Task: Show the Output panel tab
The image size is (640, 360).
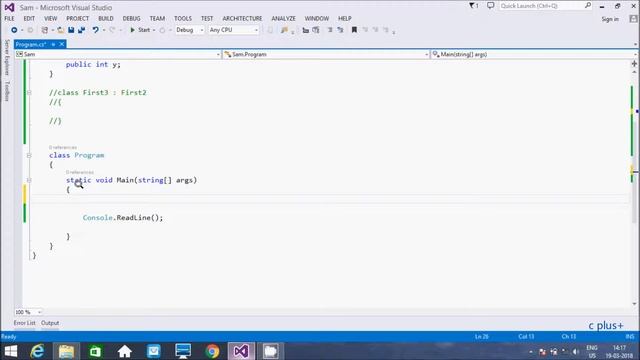Action: click(50, 323)
